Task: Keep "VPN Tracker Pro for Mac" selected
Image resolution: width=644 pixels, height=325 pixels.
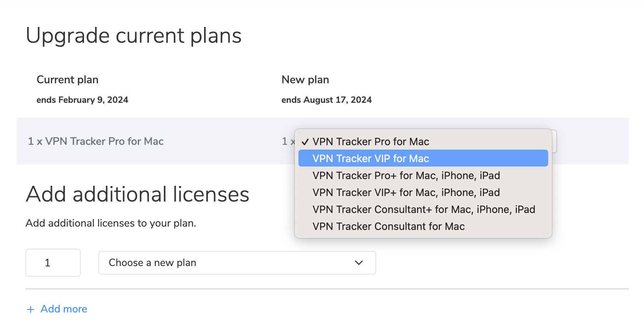Action: click(x=371, y=141)
